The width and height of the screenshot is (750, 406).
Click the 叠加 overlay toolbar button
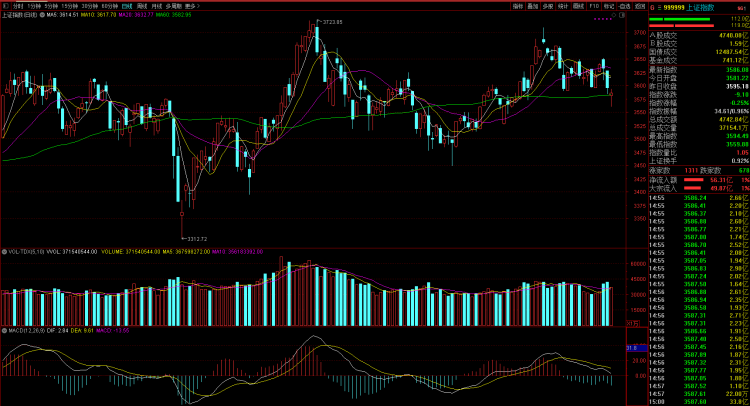[533, 5]
